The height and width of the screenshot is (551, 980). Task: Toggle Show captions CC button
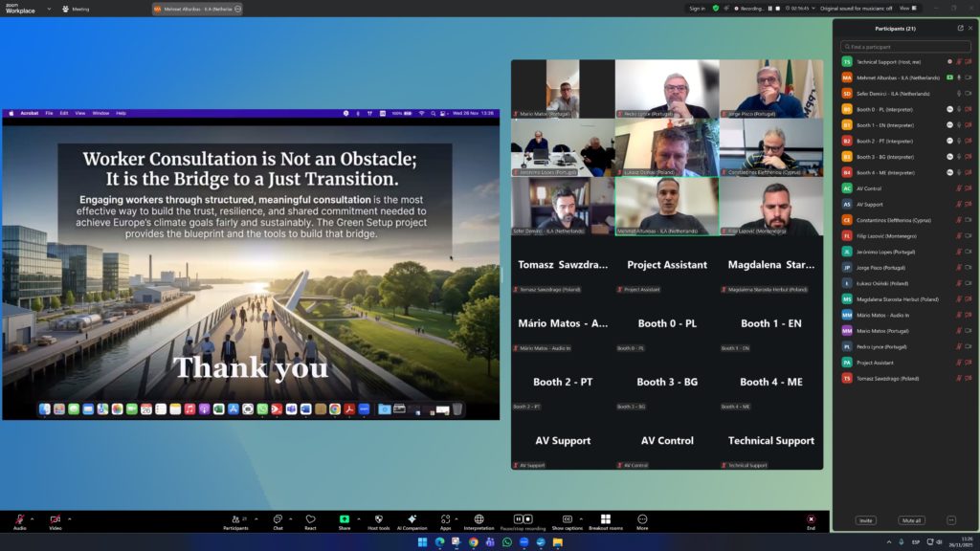tap(567, 520)
